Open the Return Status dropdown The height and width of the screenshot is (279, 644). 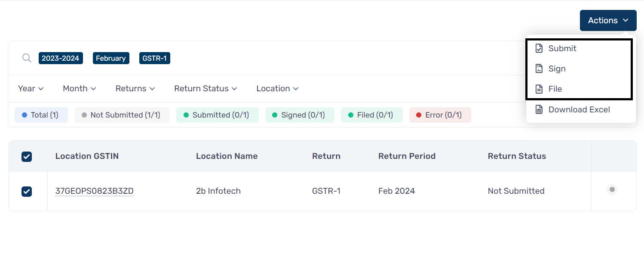(x=205, y=89)
